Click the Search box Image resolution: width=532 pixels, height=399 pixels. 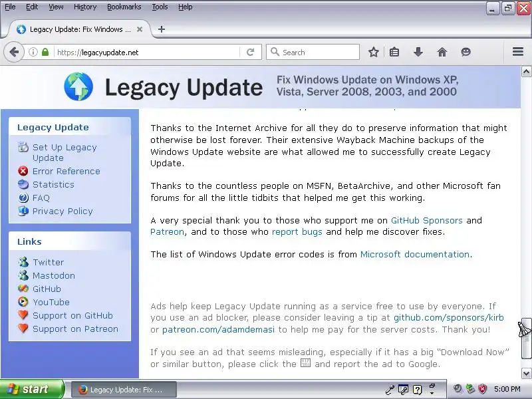pos(313,53)
